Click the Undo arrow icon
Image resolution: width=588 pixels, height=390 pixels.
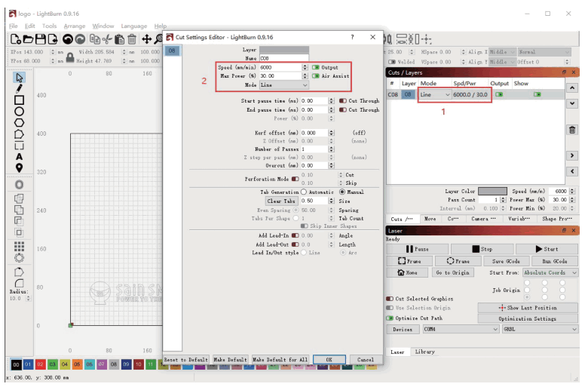coord(68,39)
